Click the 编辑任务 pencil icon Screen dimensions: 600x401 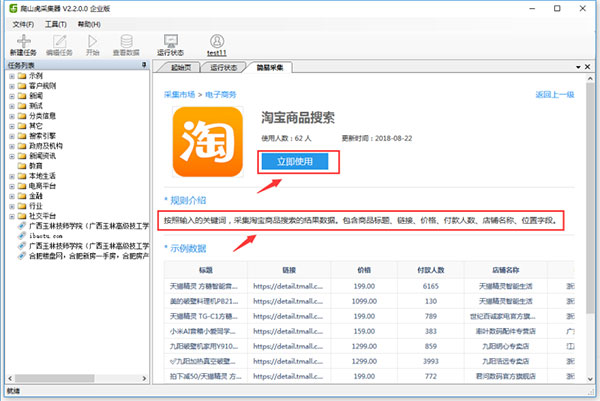(59, 41)
